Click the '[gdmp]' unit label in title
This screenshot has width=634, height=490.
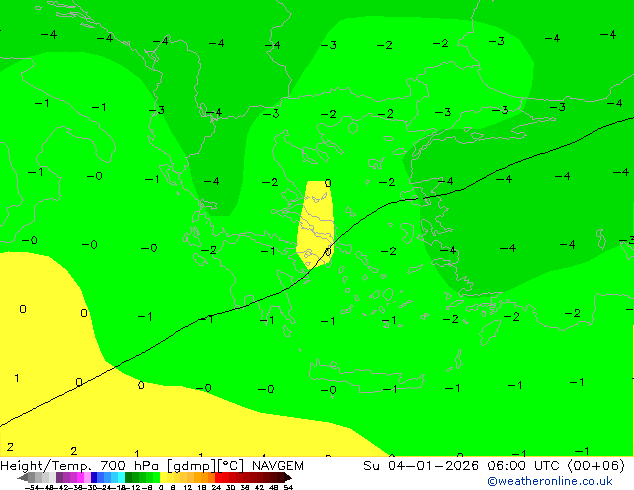coord(192,466)
